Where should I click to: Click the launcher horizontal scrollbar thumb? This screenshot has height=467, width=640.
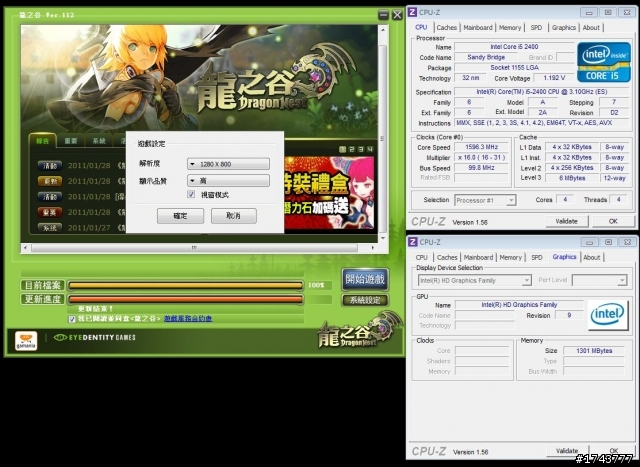[x=194, y=247]
